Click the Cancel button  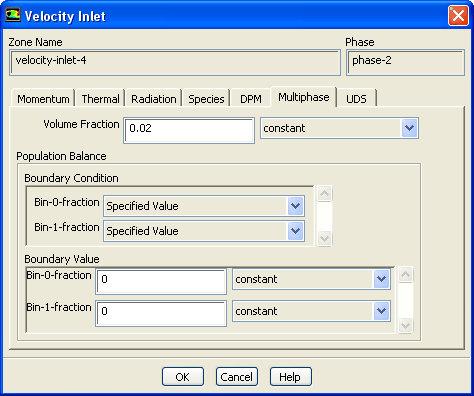pyautogui.click(x=237, y=377)
